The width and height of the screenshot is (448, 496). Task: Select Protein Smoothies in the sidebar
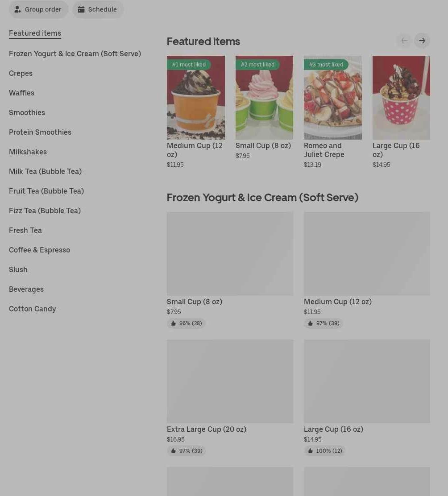pyautogui.click(x=40, y=132)
